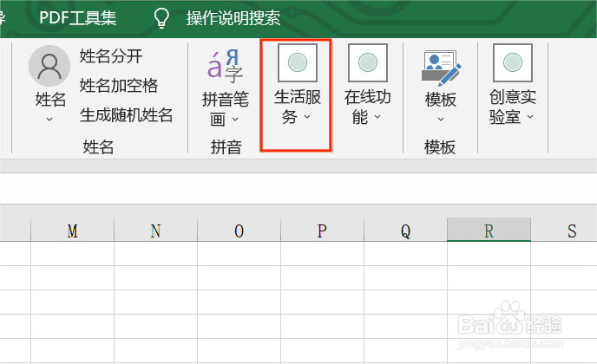Select column S header
597x364 pixels.
[x=564, y=230]
